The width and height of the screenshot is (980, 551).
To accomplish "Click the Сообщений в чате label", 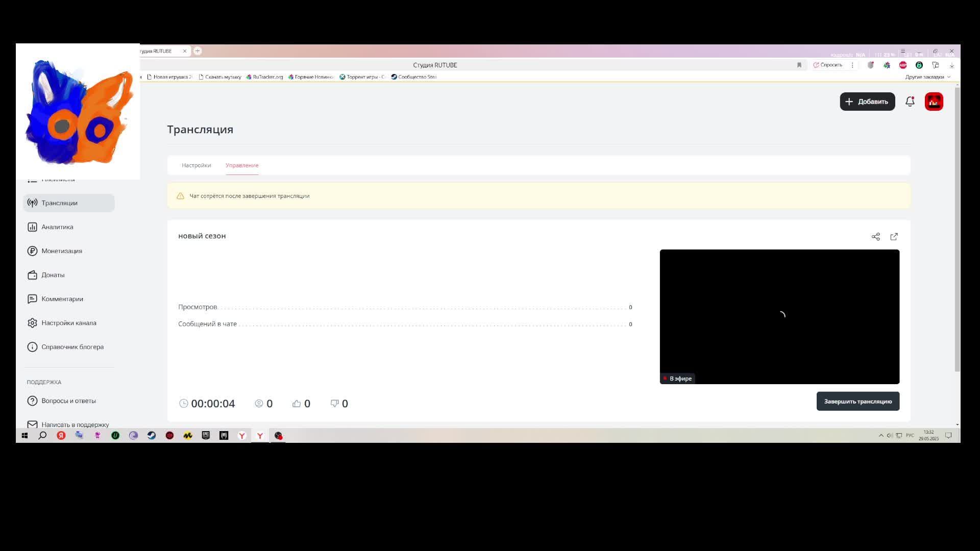I will click(207, 324).
